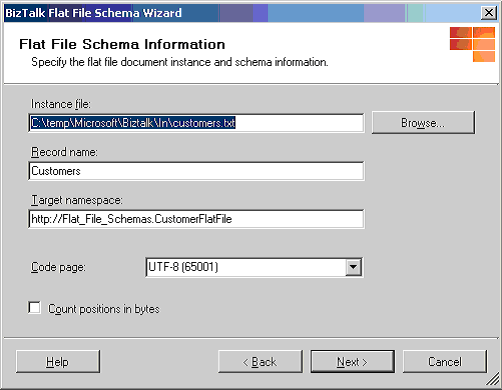
Task: Open the Code page dropdown arrow
Action: [353, 267]
